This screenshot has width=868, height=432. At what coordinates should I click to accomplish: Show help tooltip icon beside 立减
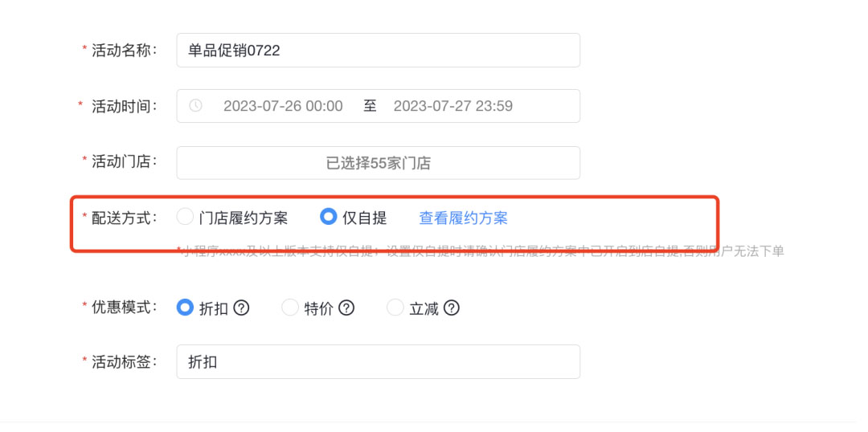click(x=452, y=308)
